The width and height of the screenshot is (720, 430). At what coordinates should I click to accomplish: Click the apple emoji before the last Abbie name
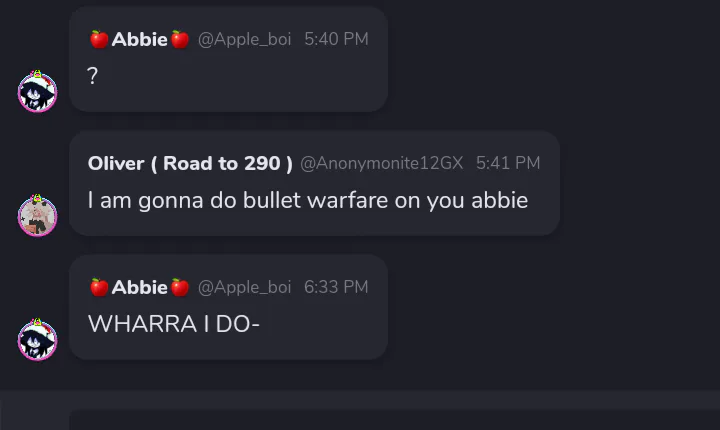coord(99,288)
